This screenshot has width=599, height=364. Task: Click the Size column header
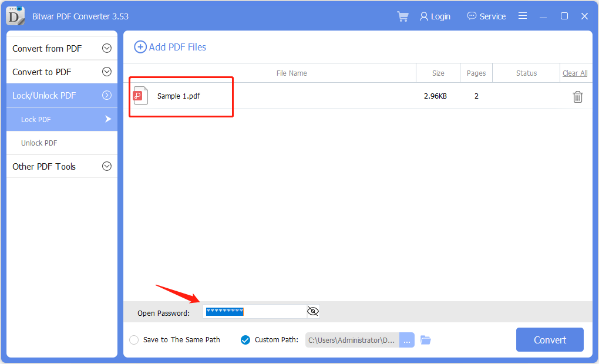[x=438, y=73]
